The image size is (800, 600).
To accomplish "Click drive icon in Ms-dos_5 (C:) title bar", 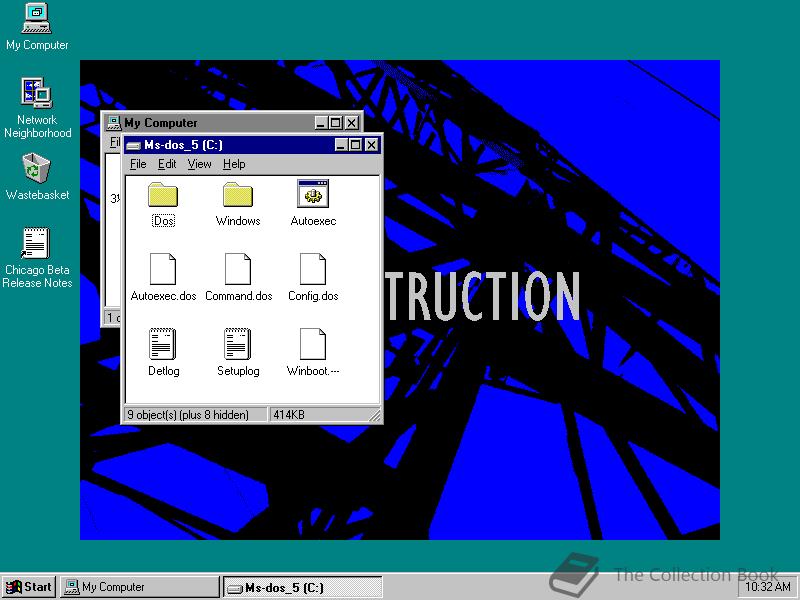I will (x=133, y=145).
